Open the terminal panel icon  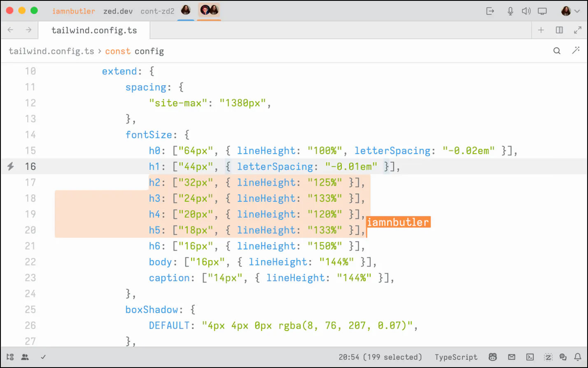pos(529,357)
